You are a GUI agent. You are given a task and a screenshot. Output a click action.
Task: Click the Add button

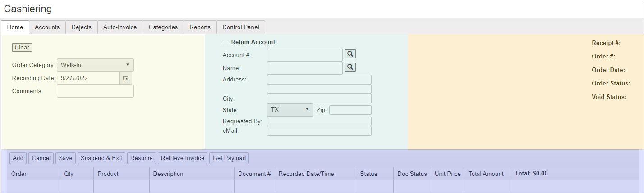coord(18,158)
